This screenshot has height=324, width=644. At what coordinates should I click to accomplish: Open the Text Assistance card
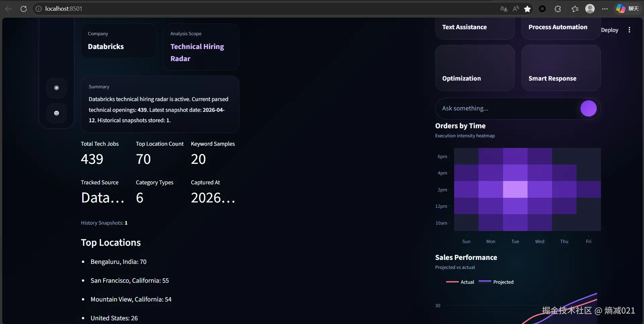point(475,28)
